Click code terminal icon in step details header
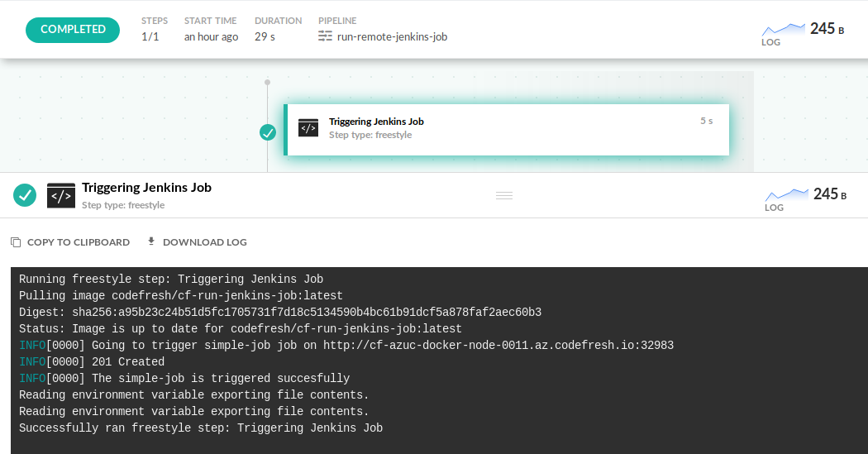The image size is (868, 454). pyautogui.click(x=61, y=195)
